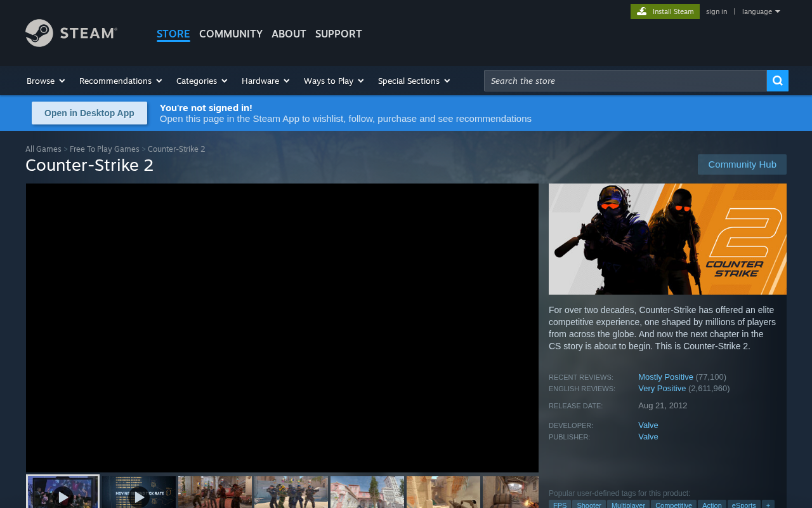Play the first trailer video thumbnail
The height and width of the screenshot is (508, 812).
63,492
